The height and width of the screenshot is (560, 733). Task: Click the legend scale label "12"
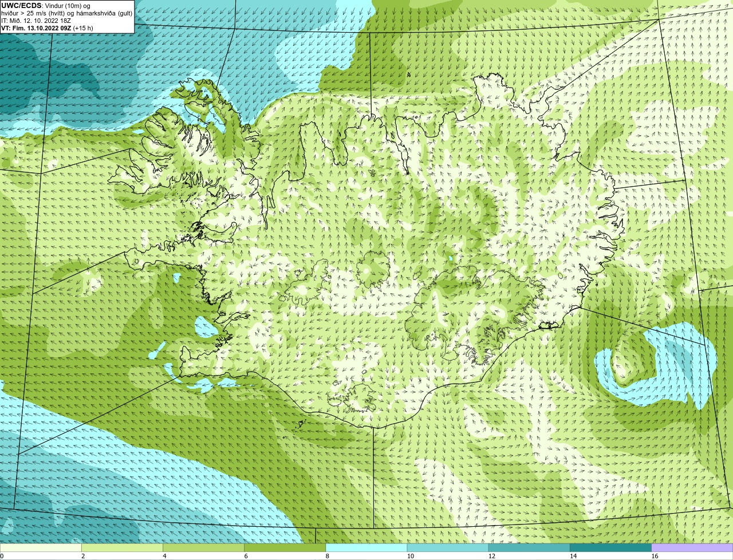[492, 556]
